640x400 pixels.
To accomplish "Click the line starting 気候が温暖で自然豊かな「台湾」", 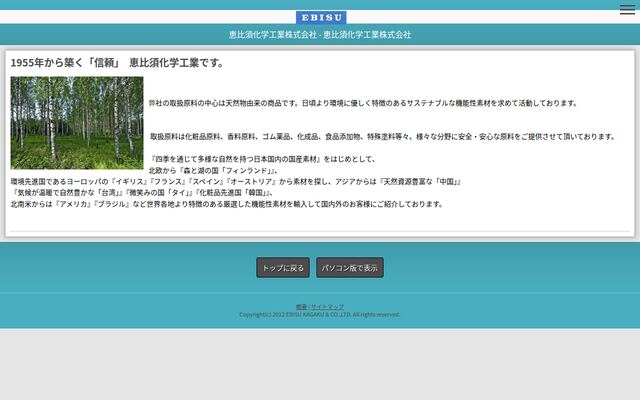I will pyautogui.click(x=142, y=193).
